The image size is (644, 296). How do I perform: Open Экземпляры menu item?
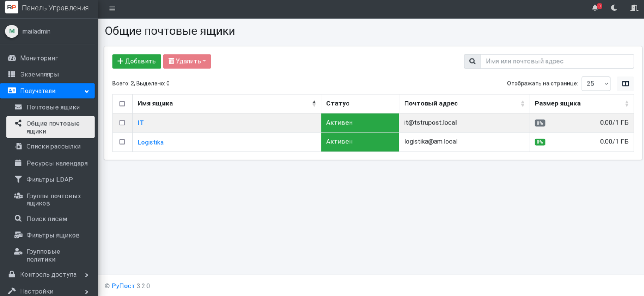coord(40,74)
